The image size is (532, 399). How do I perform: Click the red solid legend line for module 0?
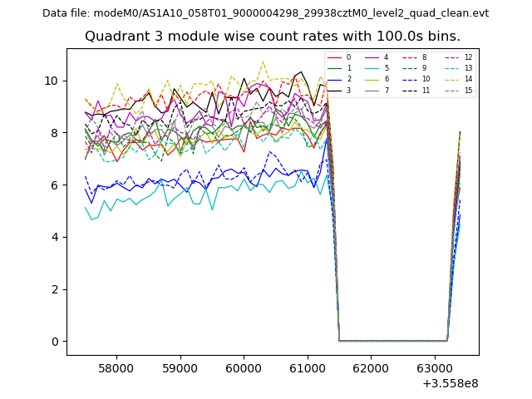pos(335,57)
